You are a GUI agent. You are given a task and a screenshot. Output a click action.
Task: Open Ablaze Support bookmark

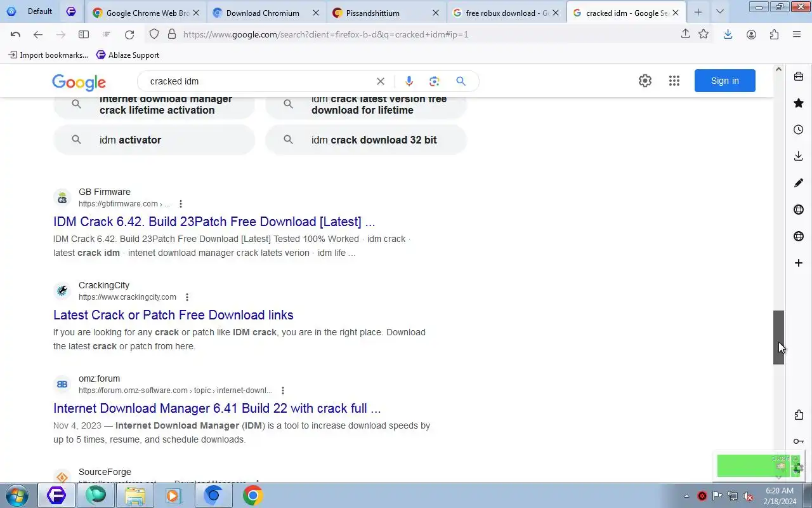128,55
